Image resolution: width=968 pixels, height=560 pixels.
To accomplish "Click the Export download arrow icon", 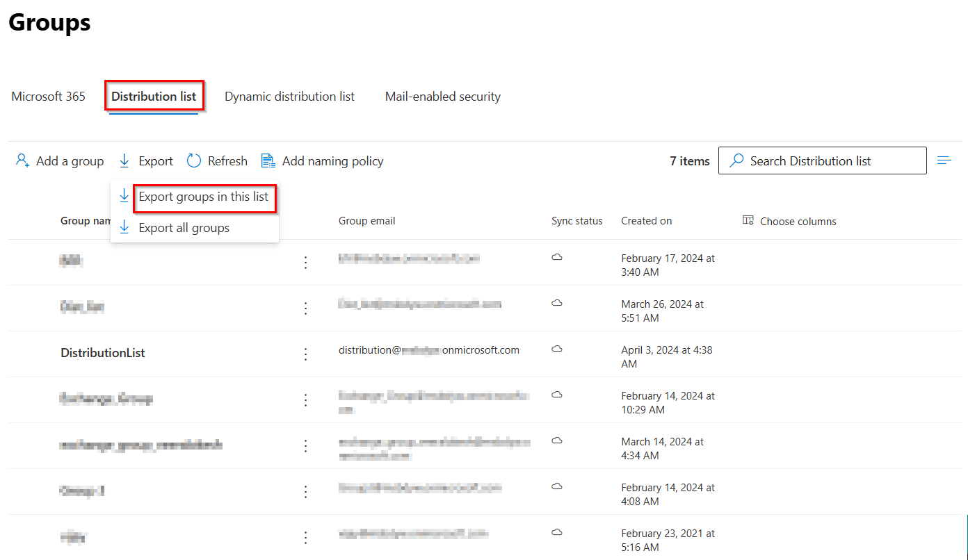I will click(124, 160).
